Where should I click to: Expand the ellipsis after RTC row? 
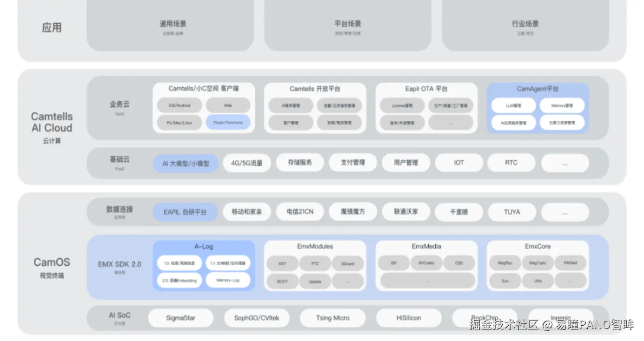click(564, 163)
